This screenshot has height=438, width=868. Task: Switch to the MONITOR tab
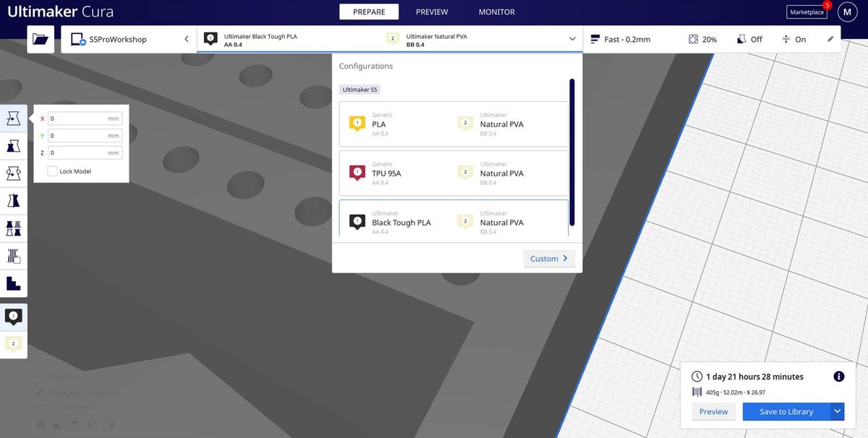pyautogui.click(x=497, y=12)
